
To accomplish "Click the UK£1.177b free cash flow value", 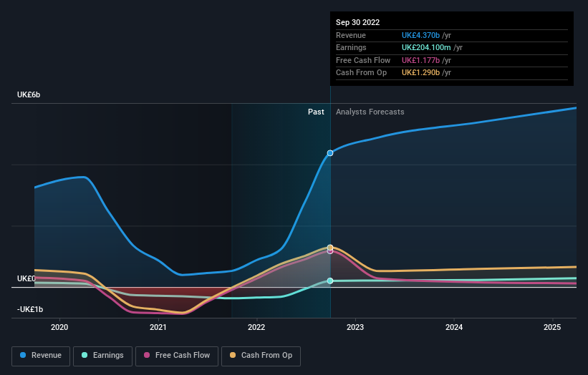I will 420,60.
